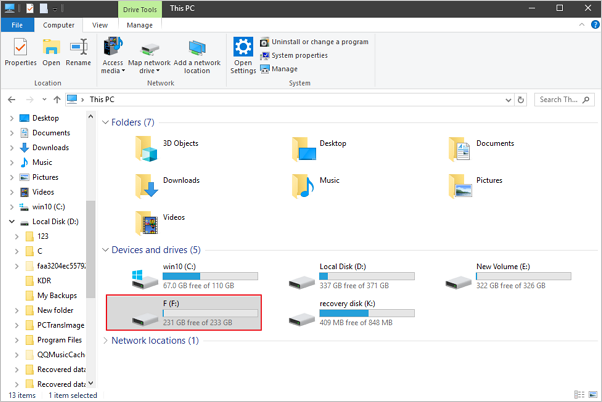This screenshot has width=602, height=402.
Task: Select the recovery disk (K:) drive
Action: (x=302, y=314)
